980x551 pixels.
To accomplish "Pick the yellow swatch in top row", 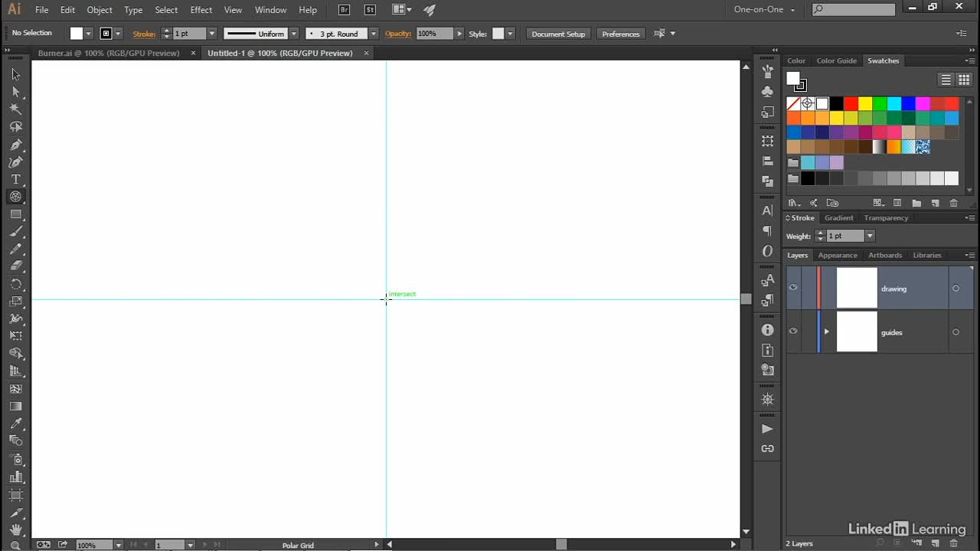I will pyautogui.click(x=865, y=103).
